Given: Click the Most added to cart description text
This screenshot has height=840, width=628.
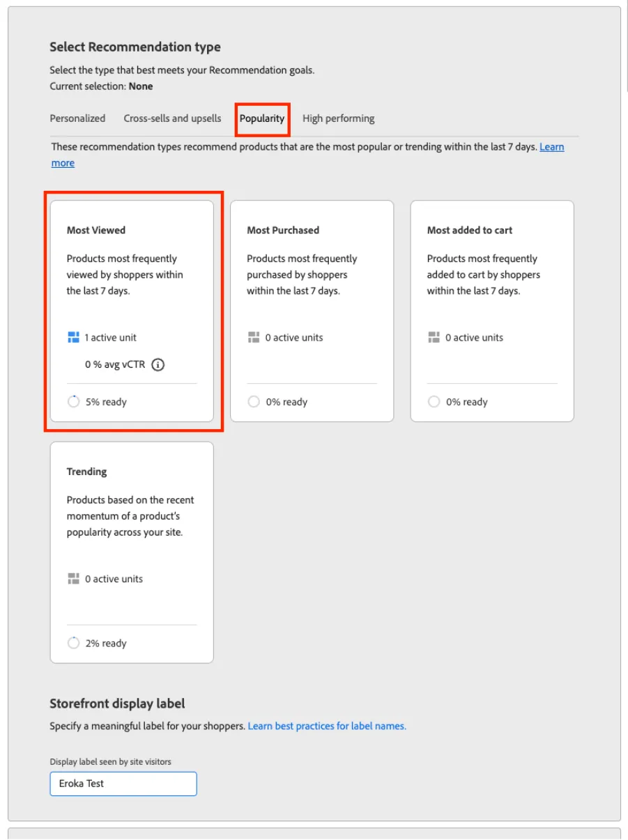Looking at the screenshot, I should (x=484, y=275).
